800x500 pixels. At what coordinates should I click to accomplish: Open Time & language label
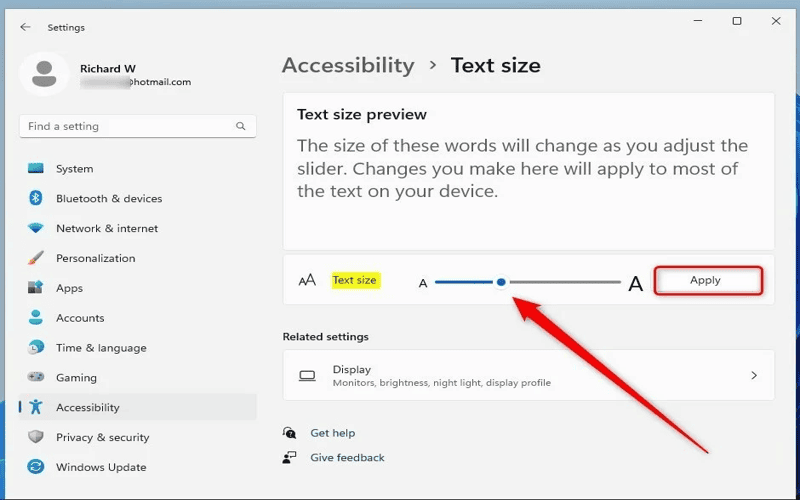101,348
